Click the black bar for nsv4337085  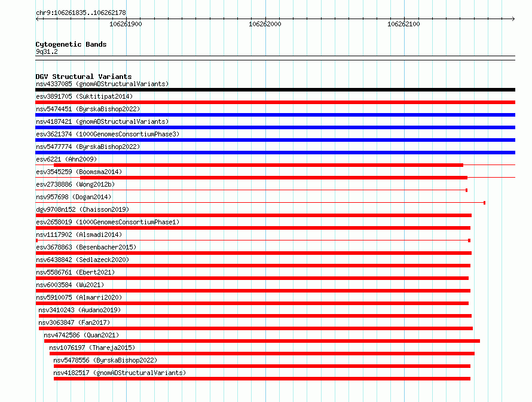[x=275, y=90]
